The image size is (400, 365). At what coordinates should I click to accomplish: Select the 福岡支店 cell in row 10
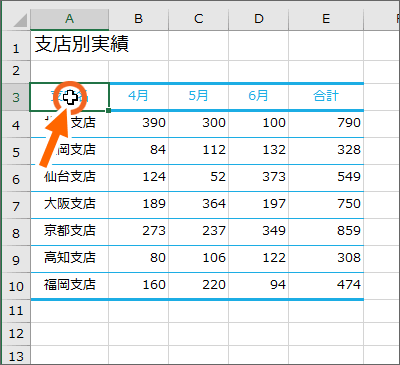coord(69,286)
